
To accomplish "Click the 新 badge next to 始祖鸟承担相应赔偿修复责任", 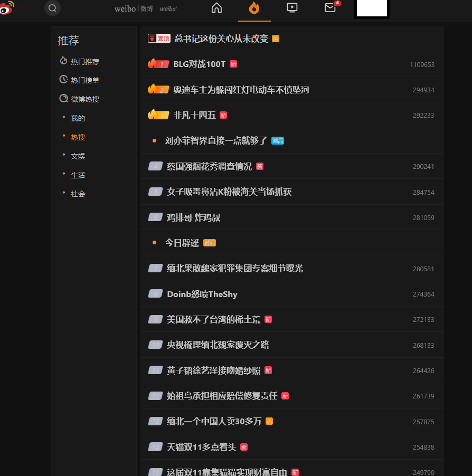I will [285, 396].
